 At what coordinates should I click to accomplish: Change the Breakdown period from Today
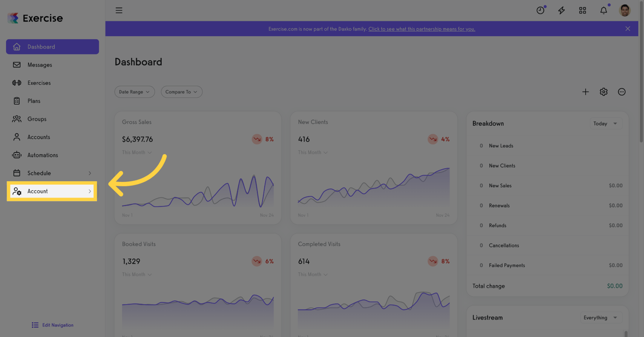click(606, 123)
